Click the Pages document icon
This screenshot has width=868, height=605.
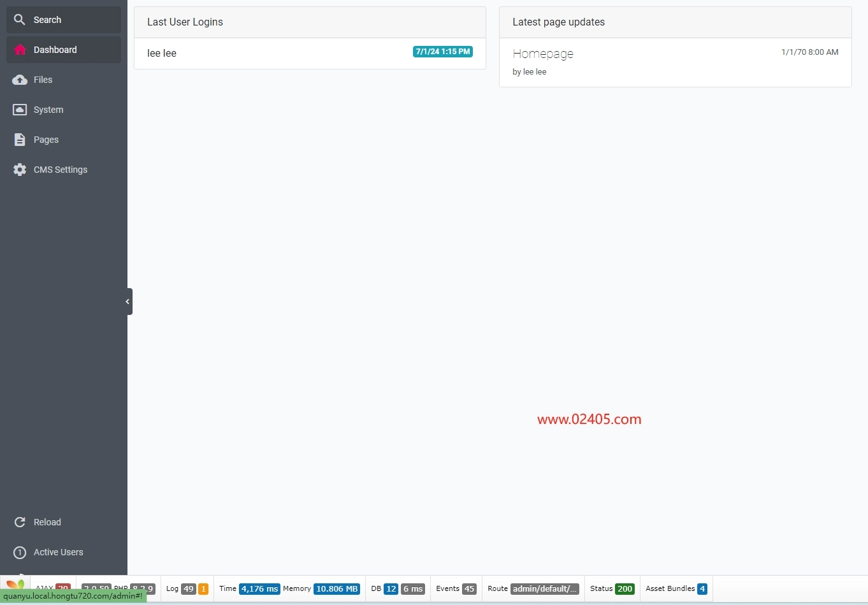coord(20,140)
